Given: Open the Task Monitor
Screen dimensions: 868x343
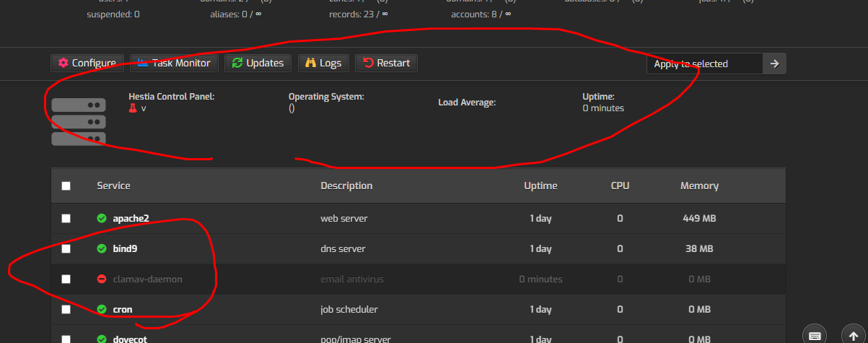Looking at the screenshot, I should click(174, 64).
